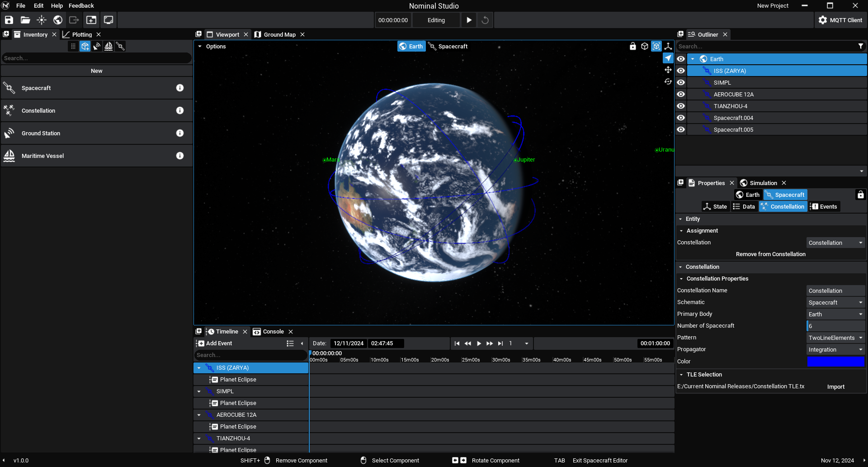868x467 pixels.
Task: Toggle visibility of Spacecraft.005
Action: pos(681,129)
